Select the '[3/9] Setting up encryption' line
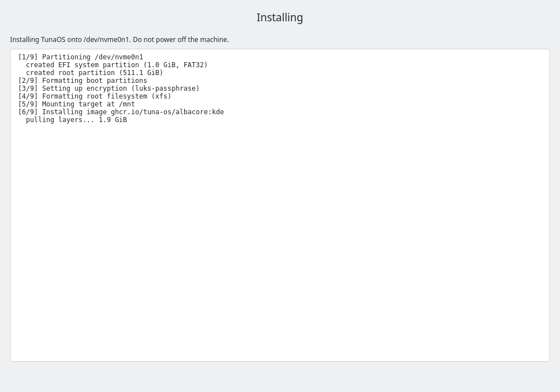 coord(109,88)
